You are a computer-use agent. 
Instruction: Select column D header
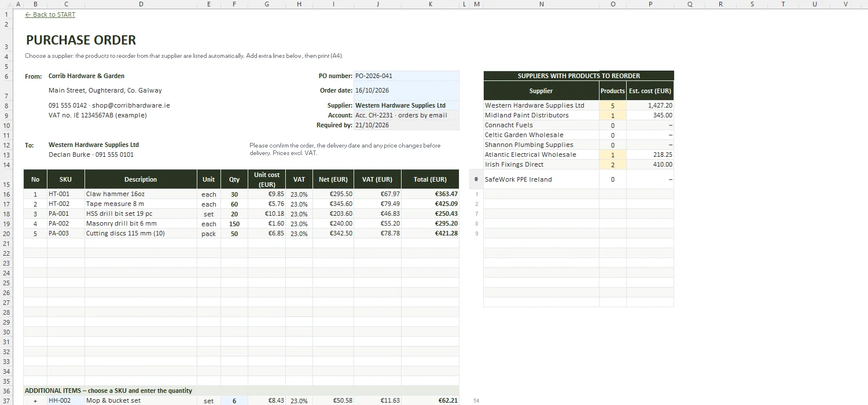point(141,4)
